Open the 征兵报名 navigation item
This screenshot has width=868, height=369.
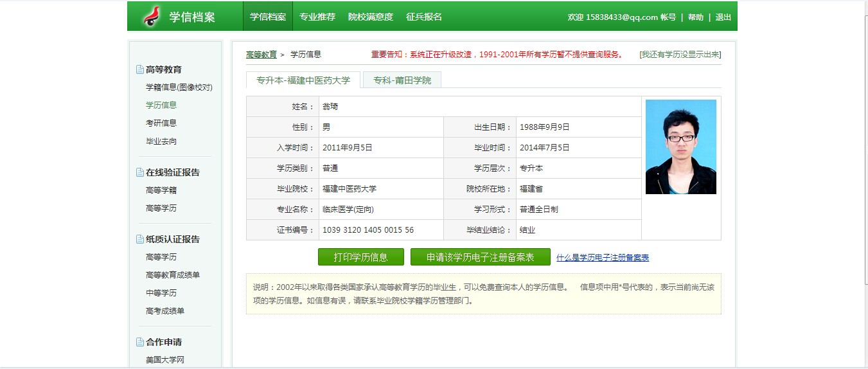[x=424, y=17]
